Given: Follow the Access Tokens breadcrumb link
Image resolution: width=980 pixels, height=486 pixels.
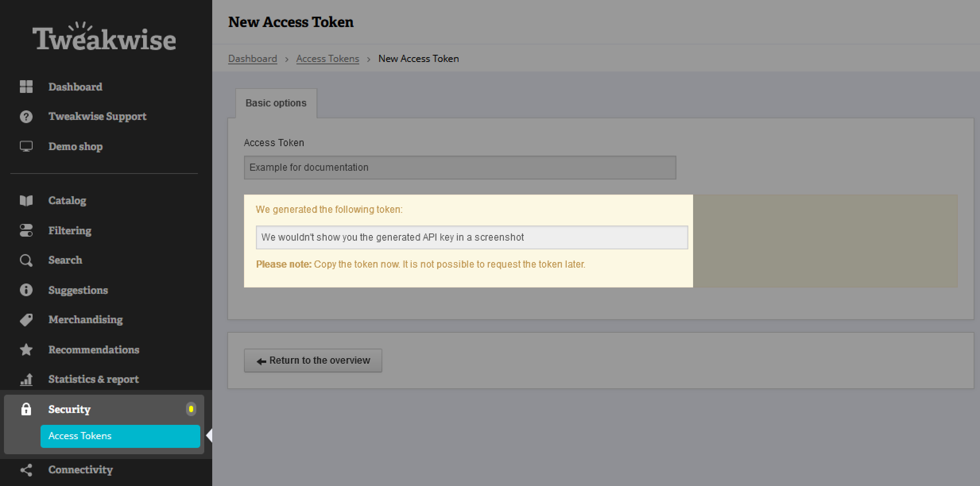Looking at the screenshot, I should [327, 59].
